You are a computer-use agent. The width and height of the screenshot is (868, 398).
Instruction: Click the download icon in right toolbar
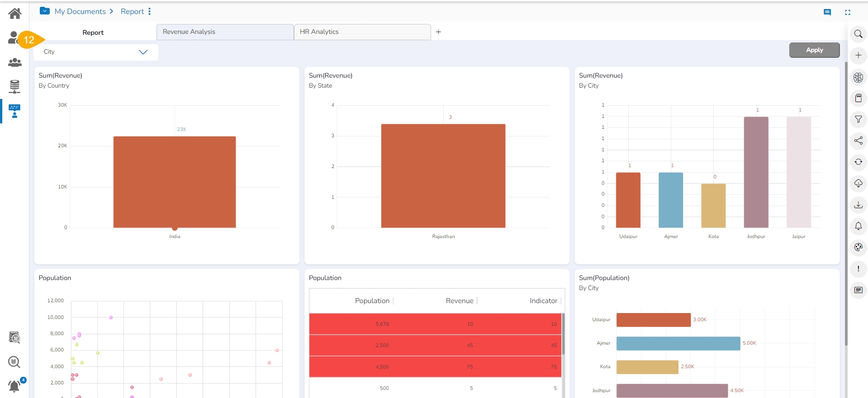click(858, 205)
